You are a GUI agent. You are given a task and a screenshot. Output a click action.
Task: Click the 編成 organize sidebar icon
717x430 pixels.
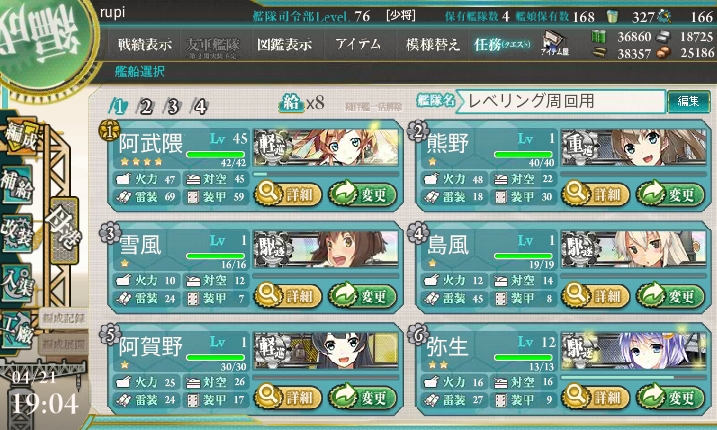(20, 136)
